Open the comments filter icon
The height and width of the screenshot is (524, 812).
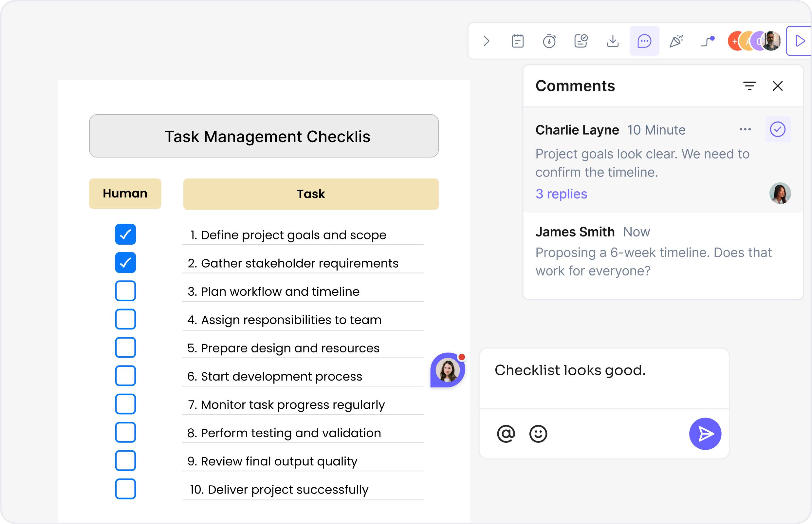point(749,86)
